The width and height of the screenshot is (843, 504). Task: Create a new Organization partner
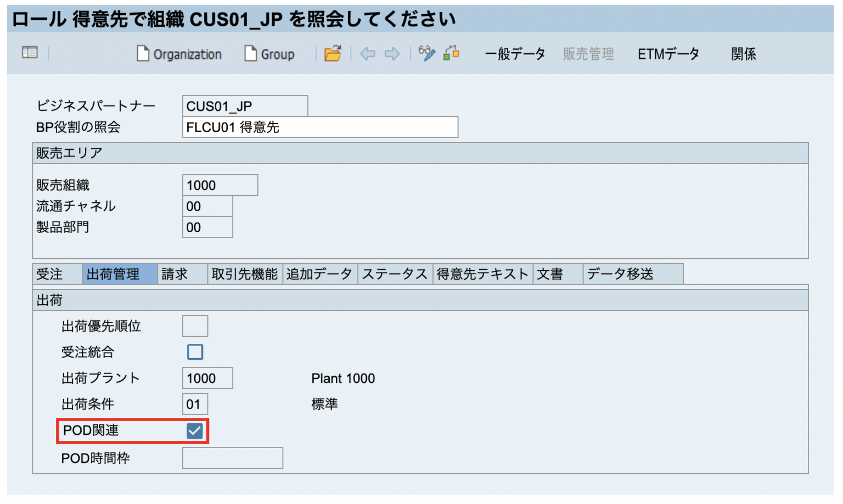coord(178,53)
